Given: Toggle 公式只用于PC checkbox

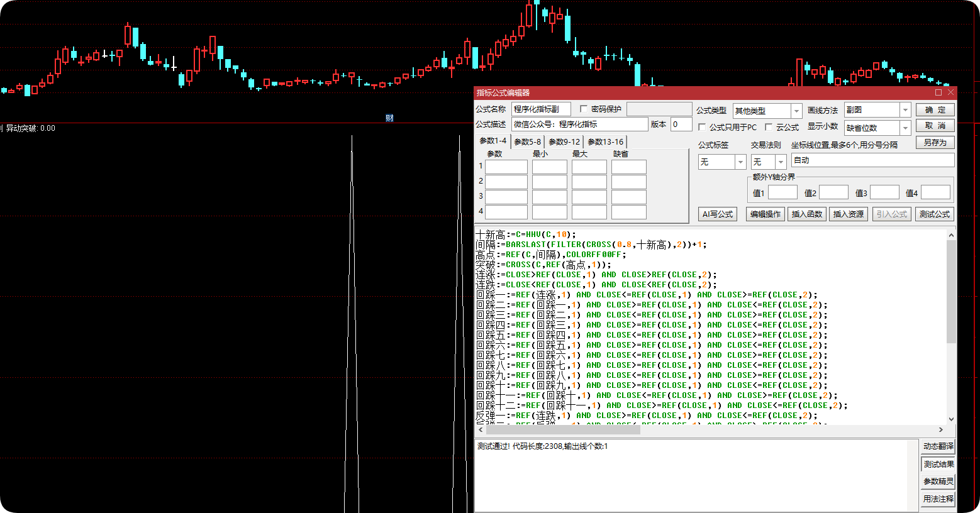Looking at the screenshot, I should tap(702, 127).
